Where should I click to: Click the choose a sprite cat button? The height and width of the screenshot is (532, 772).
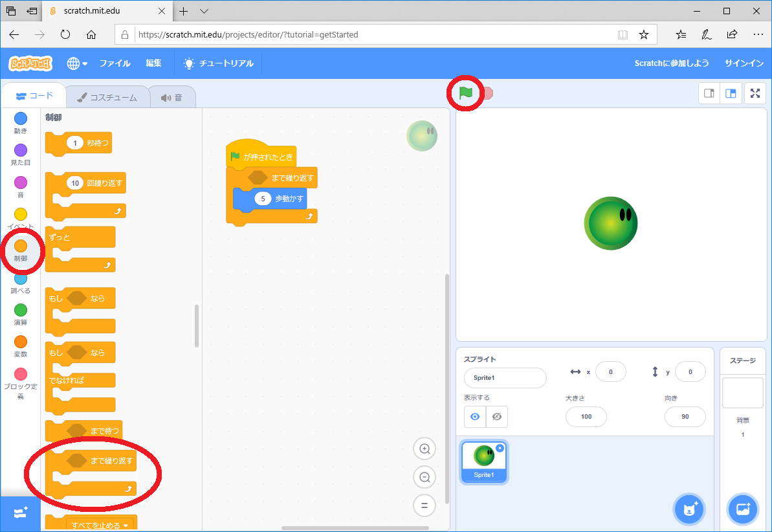click(689, 509)
